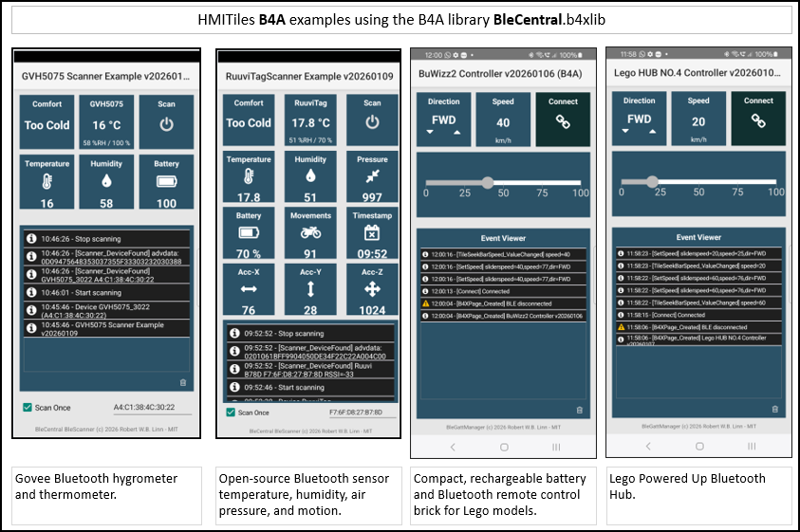This screenshot has height=532, width=800.
Task: Uncheck Scan Once in RuuviTagScanner
Action: [231, 413]
